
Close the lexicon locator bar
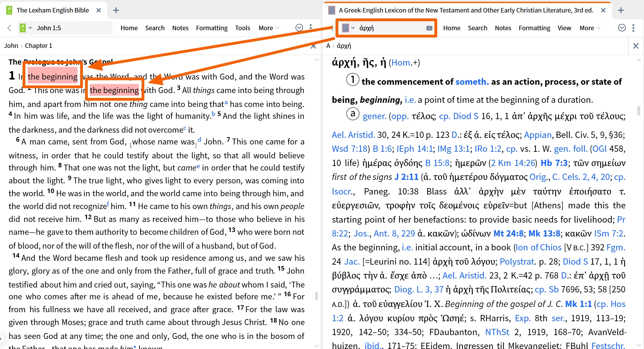[636, 46]
